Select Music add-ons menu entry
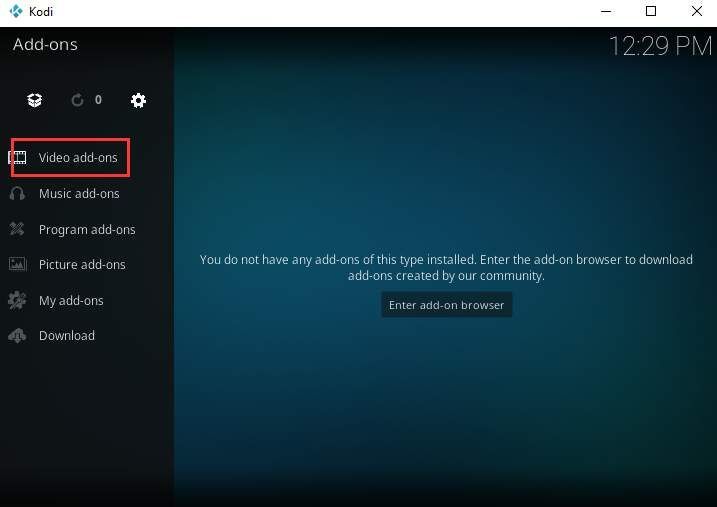The height and width of the screenshot is (507, 717). (x=79, y=193)
